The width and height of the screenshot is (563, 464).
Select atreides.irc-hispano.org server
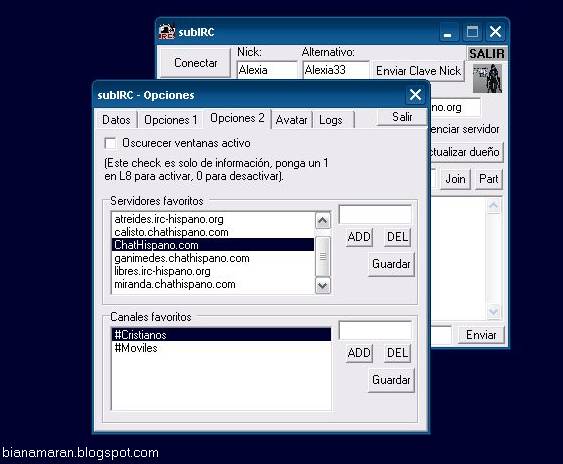tap(213, 219)
